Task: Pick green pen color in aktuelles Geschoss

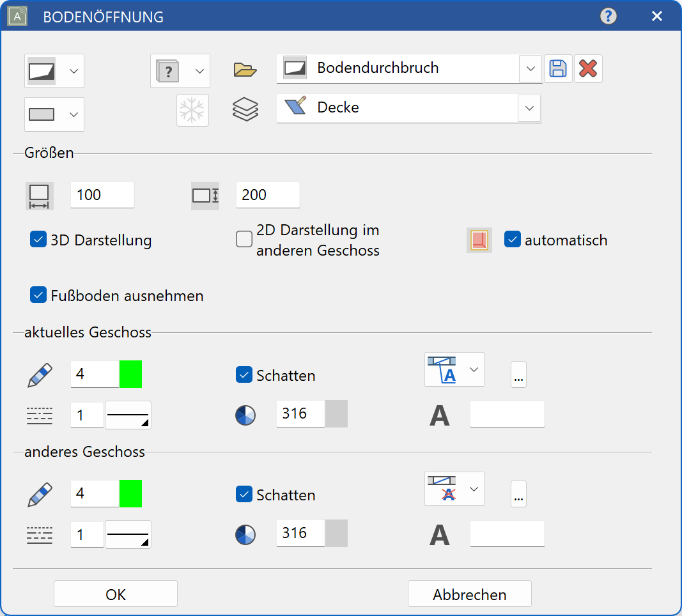Action: click(x=130, y=374)
